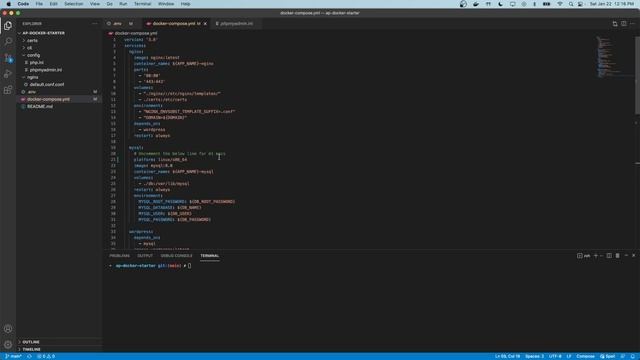
Task: Open the File menu
Action: click(x=39, y=4)
